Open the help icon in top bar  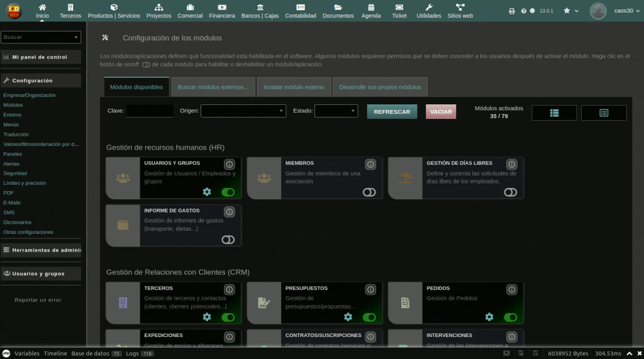(x=523, y=11)
